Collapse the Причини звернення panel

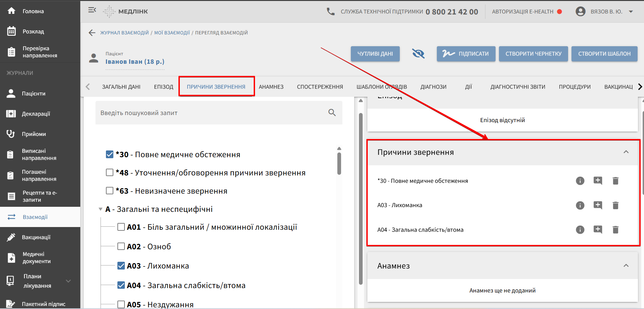point(626,152)
